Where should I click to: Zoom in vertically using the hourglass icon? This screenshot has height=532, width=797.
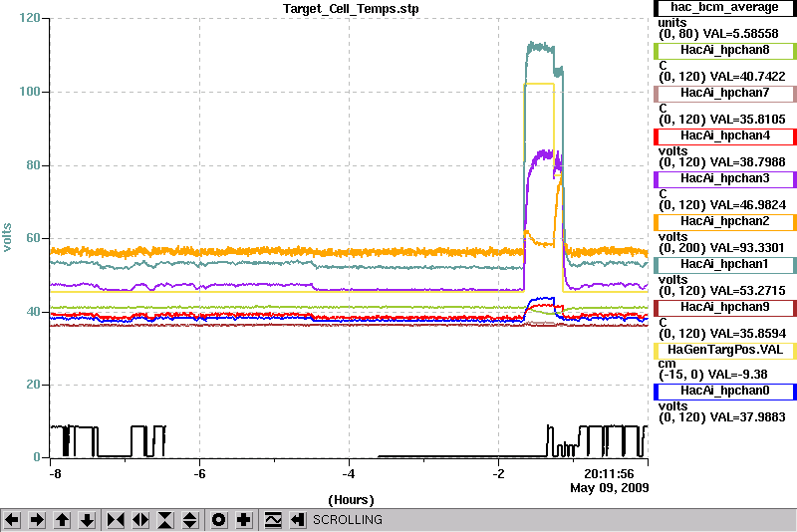tap(165, 520)
